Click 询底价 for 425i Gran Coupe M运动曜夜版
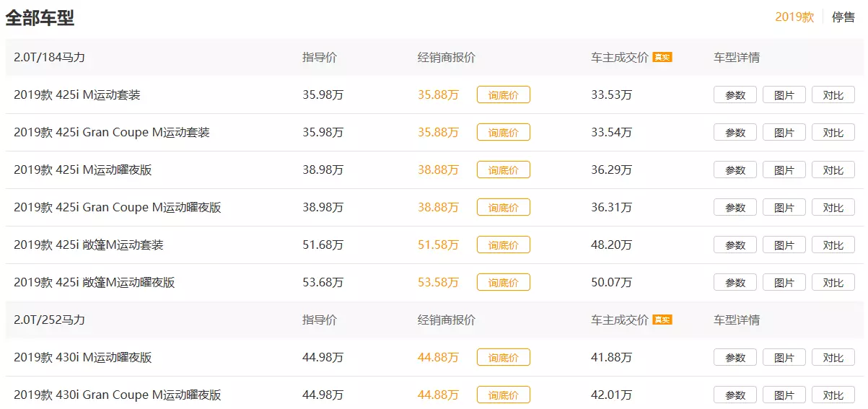The width and height of the screenshot is (868, 409). point(503,208)
